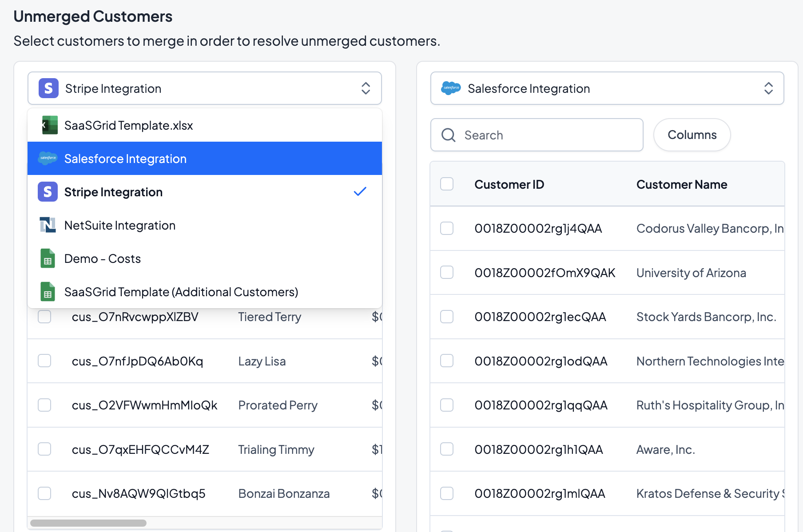Click the Salesforce logo in right selector
The height and width of the screenshot is (532, 803).
[x=451, y=88]
